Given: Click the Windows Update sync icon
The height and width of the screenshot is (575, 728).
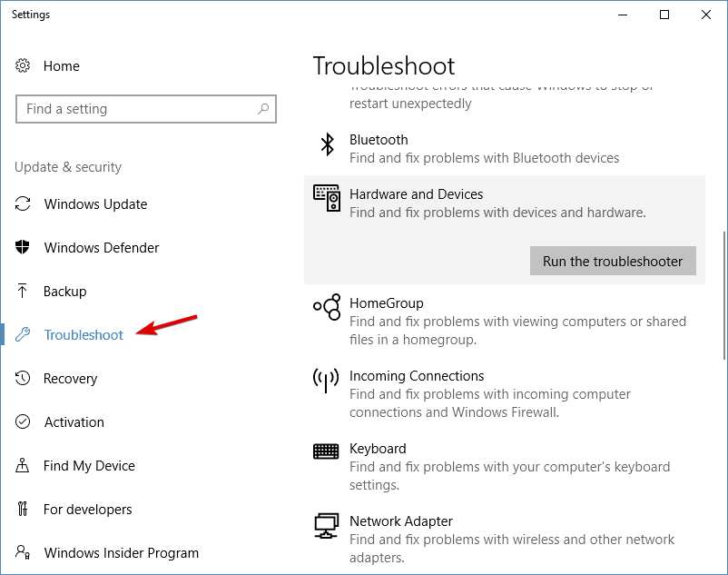Looking at the screenshot, I should pyautogui.click(x=22, y=204).
